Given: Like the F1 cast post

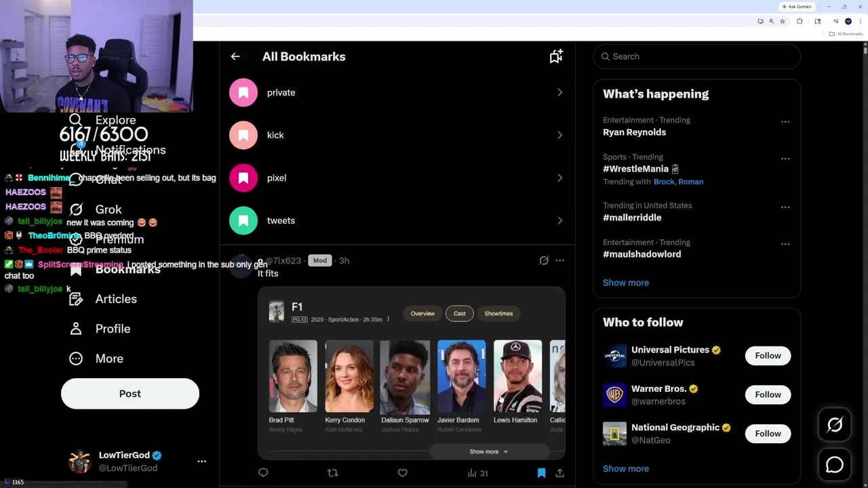Looking at the screenshot, I should (x=402, y=473).
